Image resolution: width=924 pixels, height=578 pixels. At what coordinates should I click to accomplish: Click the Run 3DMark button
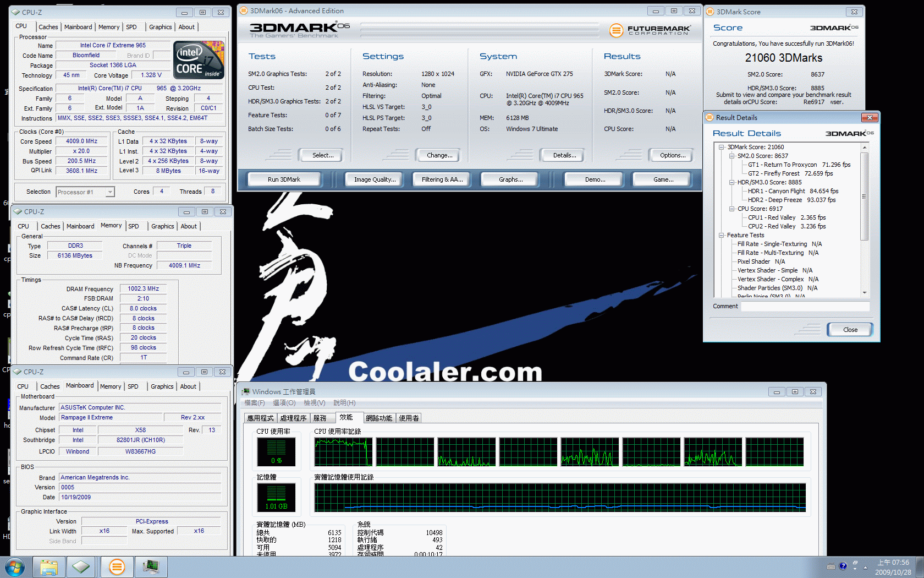pyautogui.click(x=284, y=179)
